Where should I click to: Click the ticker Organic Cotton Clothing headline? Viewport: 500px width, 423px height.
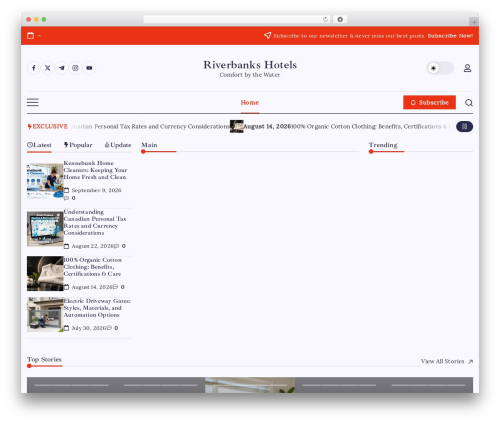[373, 126]
